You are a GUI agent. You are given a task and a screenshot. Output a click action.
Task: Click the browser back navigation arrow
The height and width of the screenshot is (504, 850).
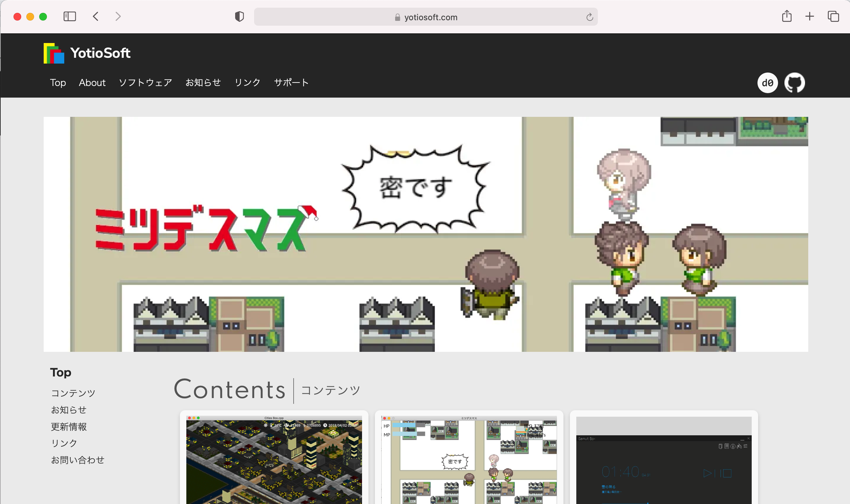click(96, 17)
